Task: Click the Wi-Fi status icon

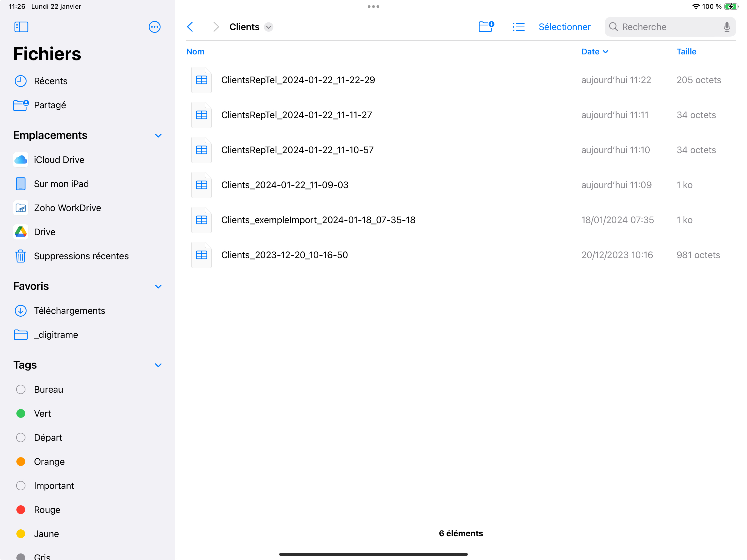Action: tap(696, 6)
